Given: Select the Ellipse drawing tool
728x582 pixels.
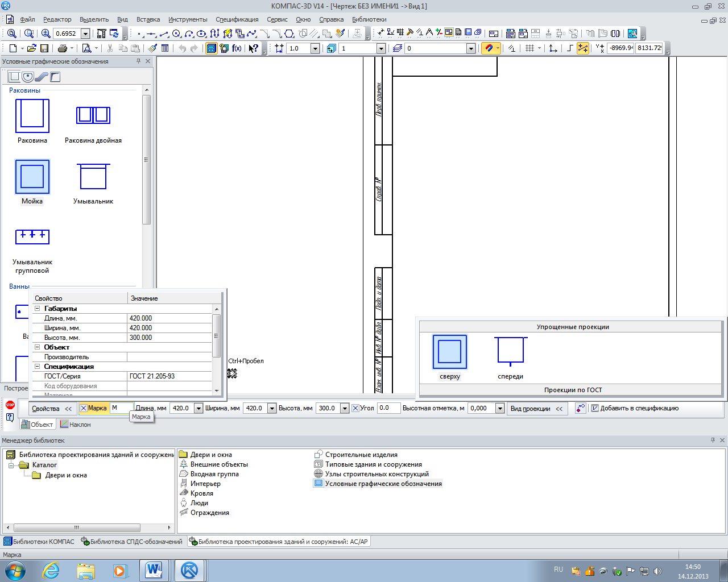Looking at the screenshot, I should tap(201, 34).
